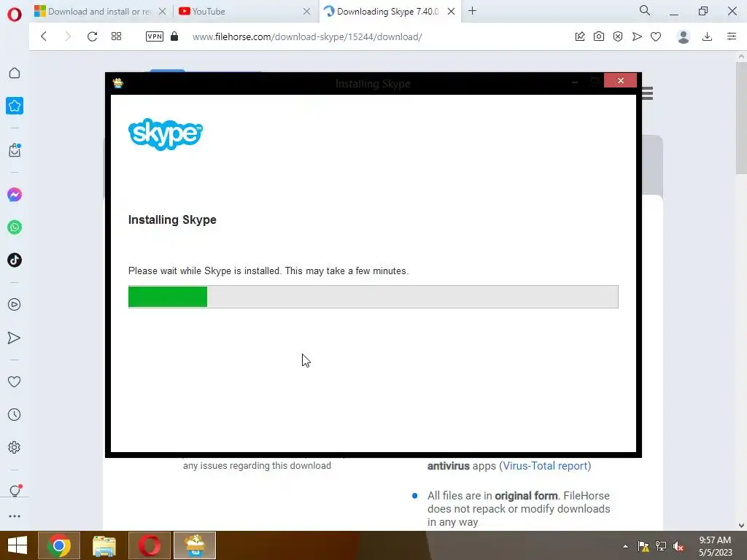Image resolution: width=747 pixels, height=560 pixels.
Task: Click the muted volume tray icon
Action: [678, 546]
